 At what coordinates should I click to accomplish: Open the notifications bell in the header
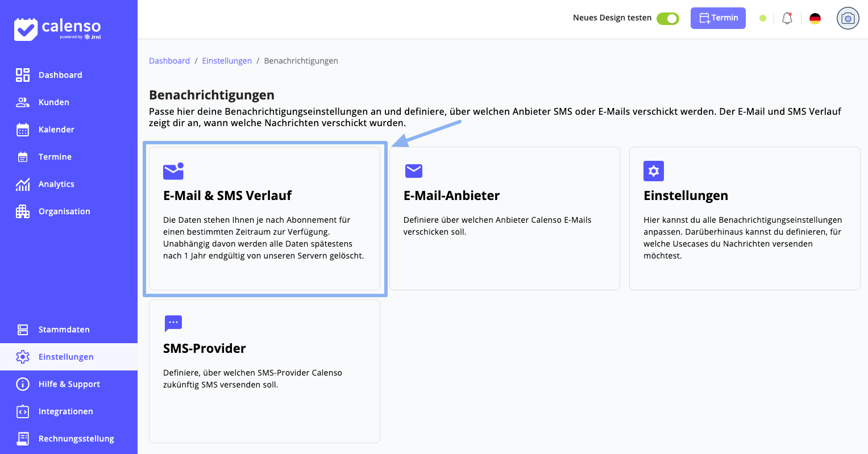pyautogui.click(x=787, y=18)
